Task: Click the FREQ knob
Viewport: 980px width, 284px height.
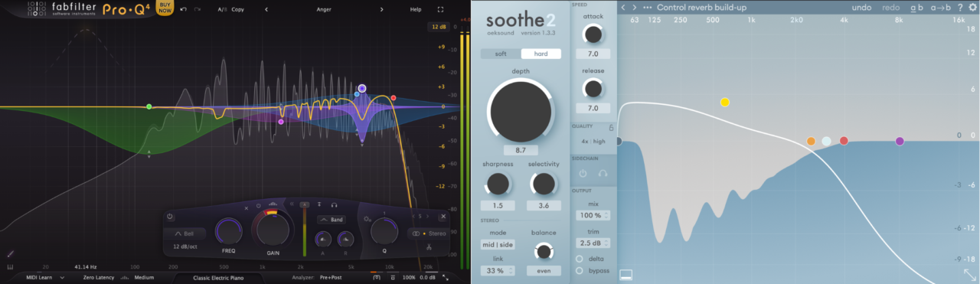Action: point(228,231)
